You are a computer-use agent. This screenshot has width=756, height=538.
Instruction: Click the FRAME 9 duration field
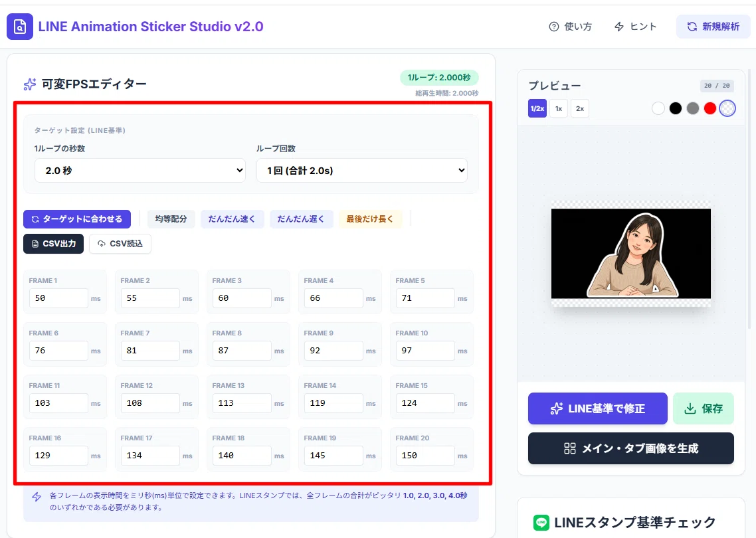[x=333, y=351]
